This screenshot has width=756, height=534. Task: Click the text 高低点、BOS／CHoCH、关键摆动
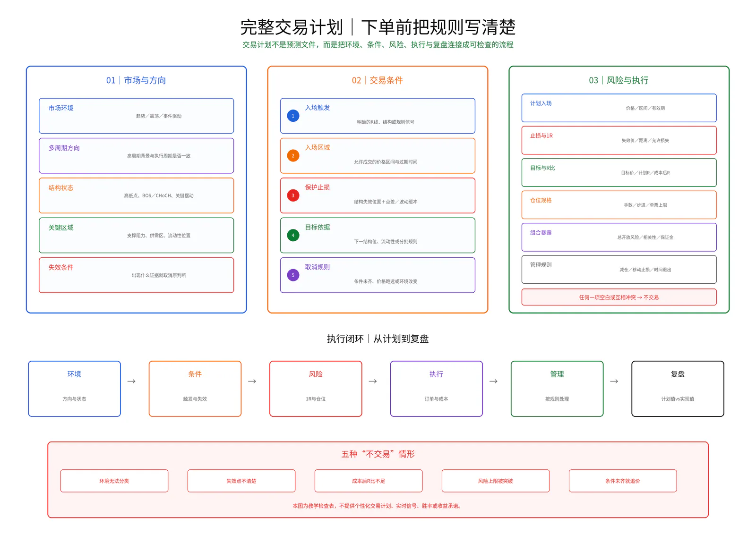click(x=159, y=195)
